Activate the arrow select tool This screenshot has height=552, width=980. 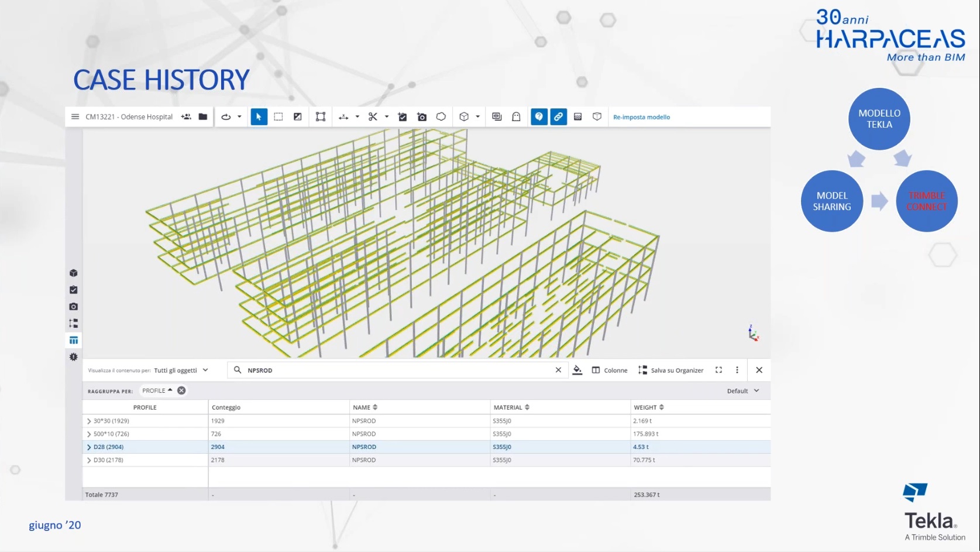click(x=259, y=116)
